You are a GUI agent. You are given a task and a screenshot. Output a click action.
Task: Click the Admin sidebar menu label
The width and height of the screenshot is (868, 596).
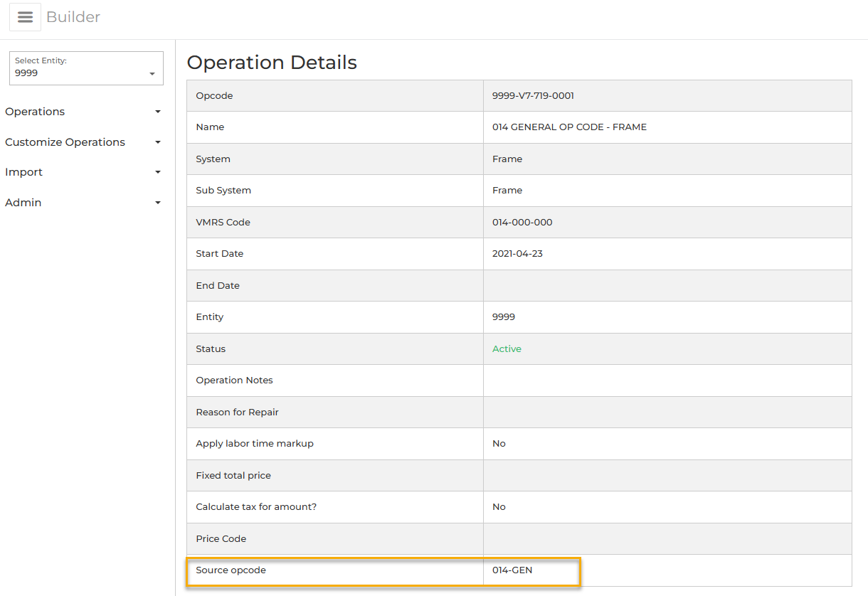coord(23,203)
